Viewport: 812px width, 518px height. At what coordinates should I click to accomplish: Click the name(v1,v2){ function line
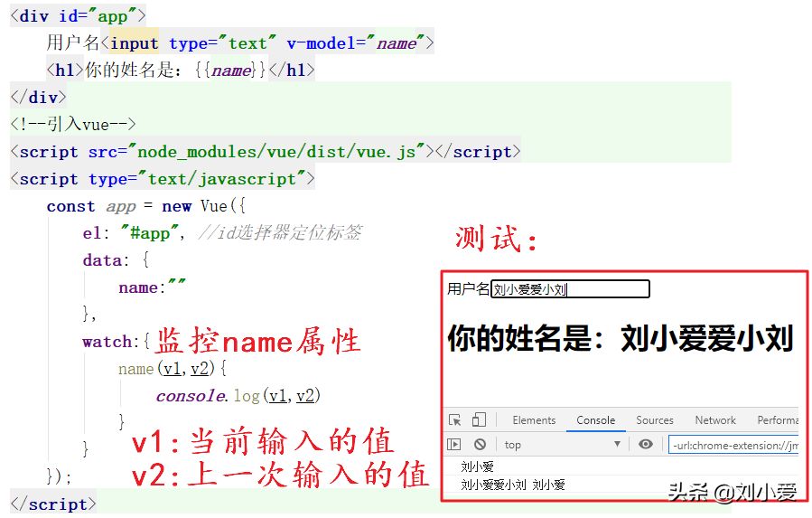[172, 369]
